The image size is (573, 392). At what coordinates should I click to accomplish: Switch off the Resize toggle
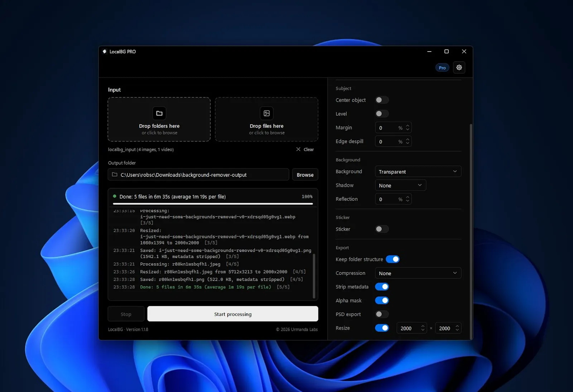point(382,328)
